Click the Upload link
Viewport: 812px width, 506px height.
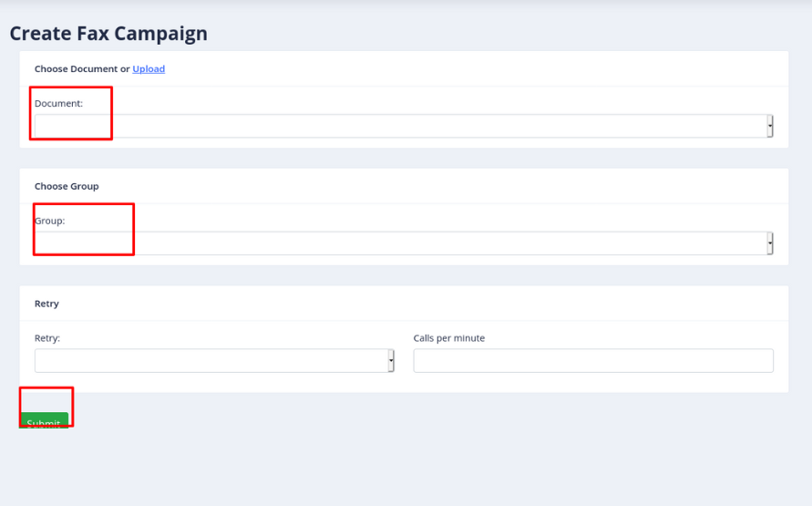click(x=149, y=69)
